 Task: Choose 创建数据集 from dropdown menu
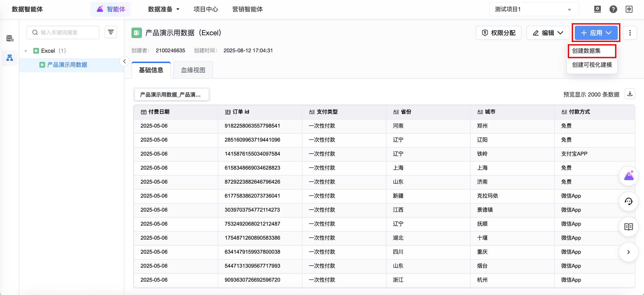click(586, 51)
